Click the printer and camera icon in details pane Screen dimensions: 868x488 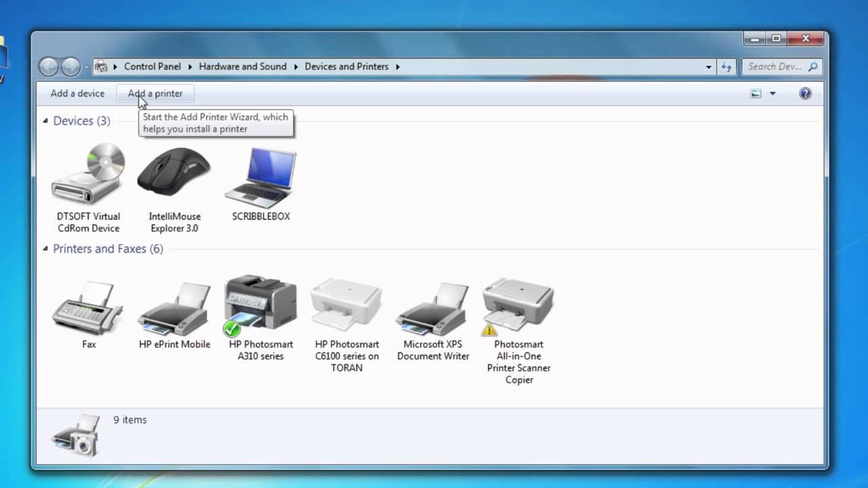click(x=75, y=434)
